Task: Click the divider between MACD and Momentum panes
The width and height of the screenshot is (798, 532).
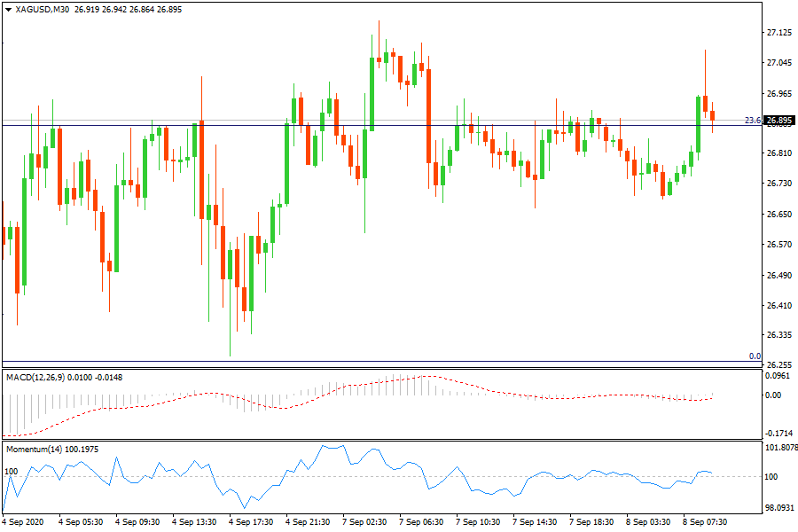Action: [x=381, y=440]
